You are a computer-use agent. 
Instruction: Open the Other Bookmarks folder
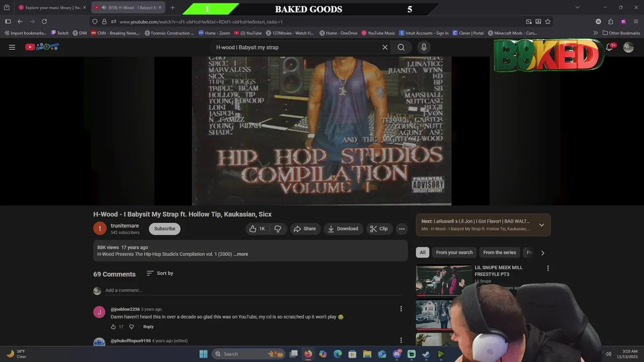[621, 33]
